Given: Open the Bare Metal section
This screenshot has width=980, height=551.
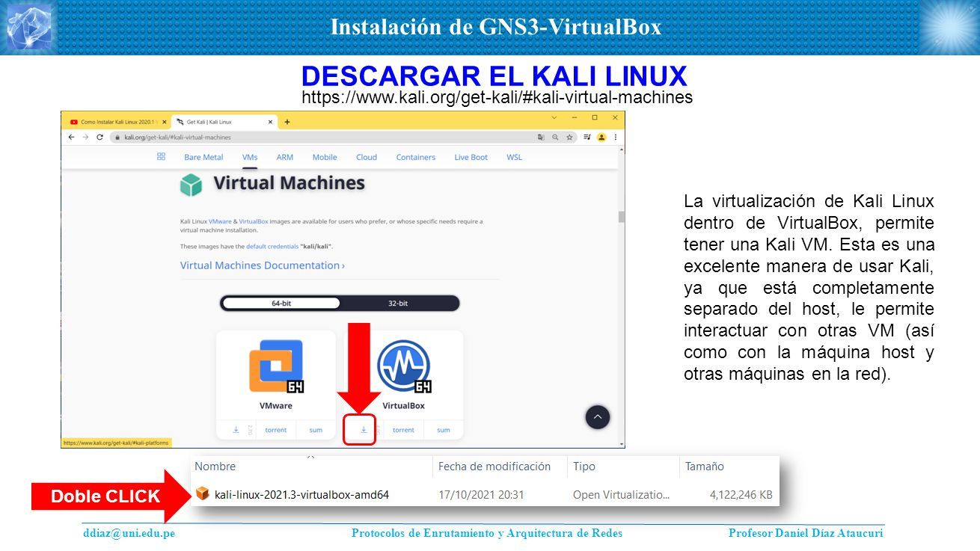Looking at the screenshot, I should pos(203,157).
